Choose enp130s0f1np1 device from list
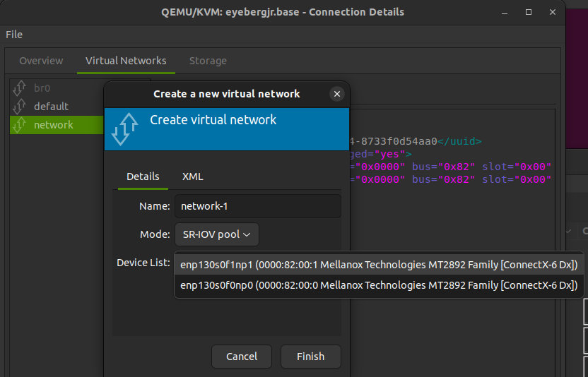588x377 pixels. pyautogui.click(x=379, y=265)
